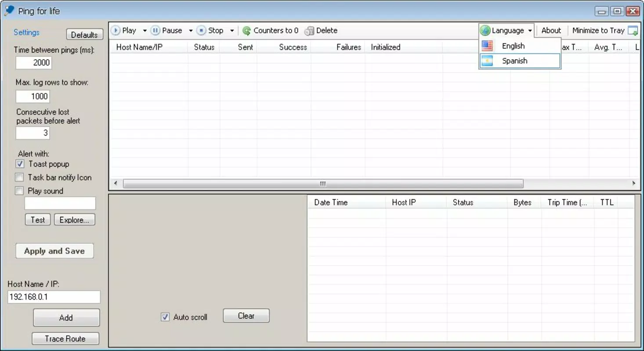Image resolution: width=644 pixels, height=351 pixels.
Task: Click the horizontal scrollbar thumb in host list
Action: [x=323, y=183]
